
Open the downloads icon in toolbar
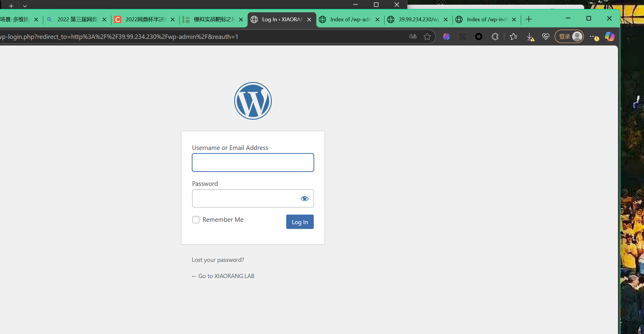pos(530,37)
